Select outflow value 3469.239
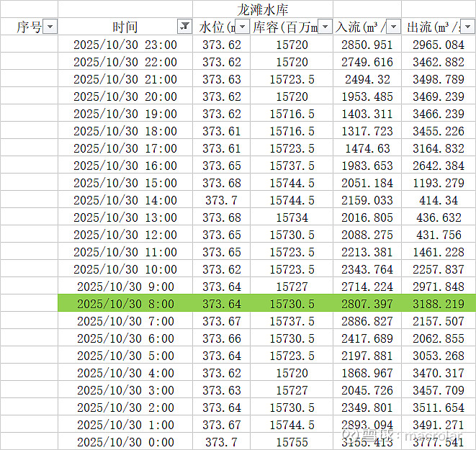The width and height of the screenshot is (476, 450). click(439, 96)
